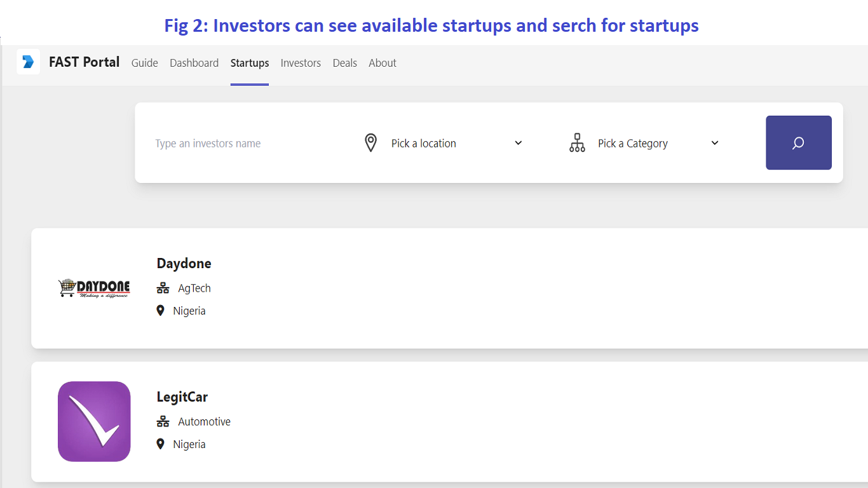Open the Deals tab

tap(344, 63)
